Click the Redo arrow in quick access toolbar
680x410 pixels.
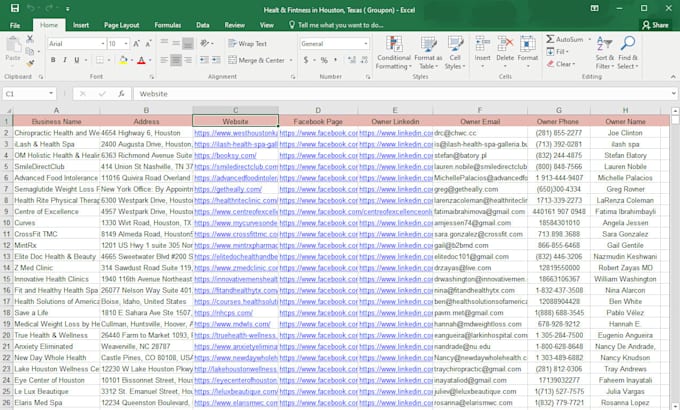click(x=50, y=8)
